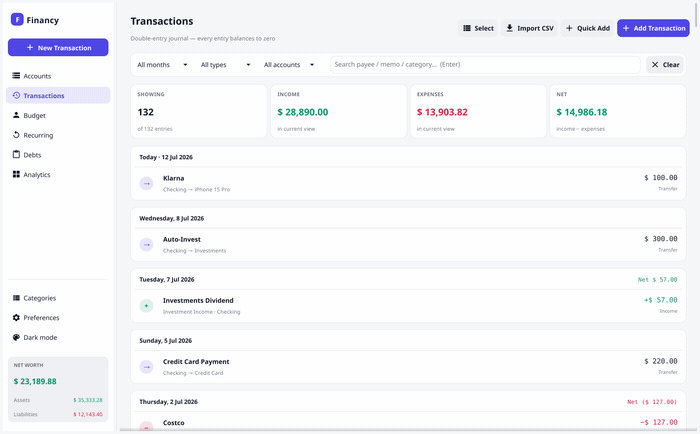Open the Debts page
This screenshot has width=700, height=434.
point(58,155)
